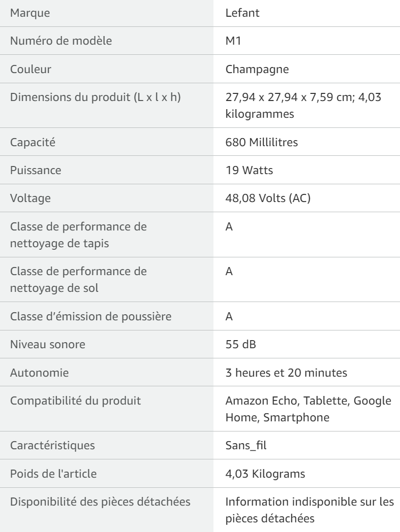The height and width of the screenshot is (532, 400).
Task: Select the Lefant brand value
Action: [x=242, y=13]
